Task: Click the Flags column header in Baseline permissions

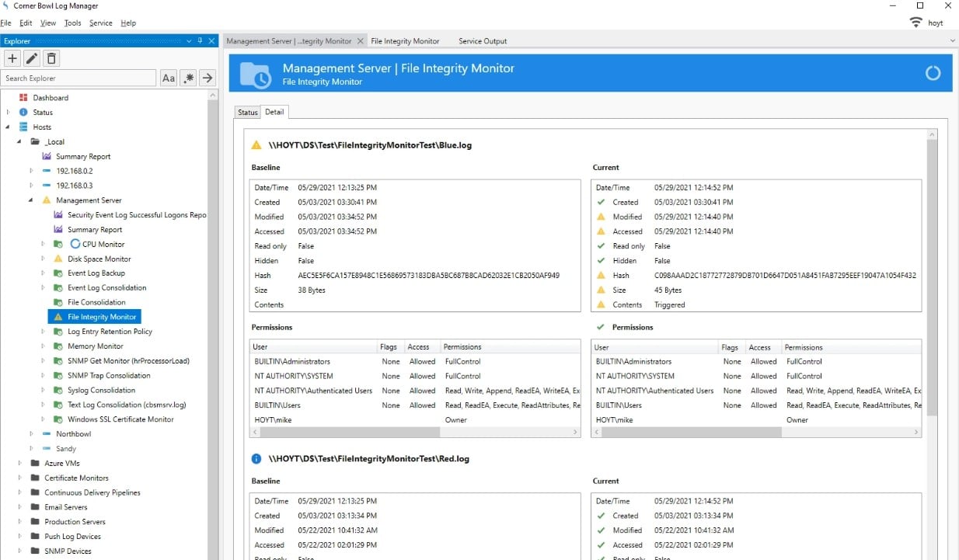Action: (391, 347)
